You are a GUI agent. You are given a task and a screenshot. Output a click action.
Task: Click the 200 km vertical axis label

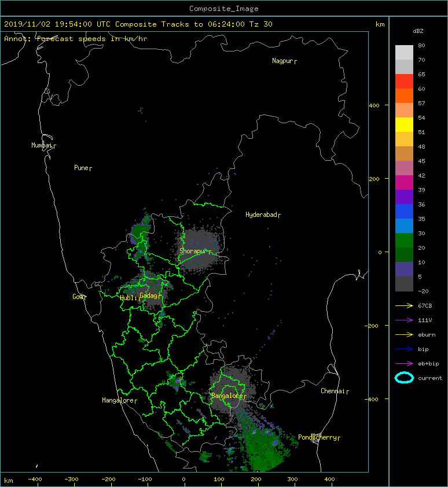tap(374, 179)
